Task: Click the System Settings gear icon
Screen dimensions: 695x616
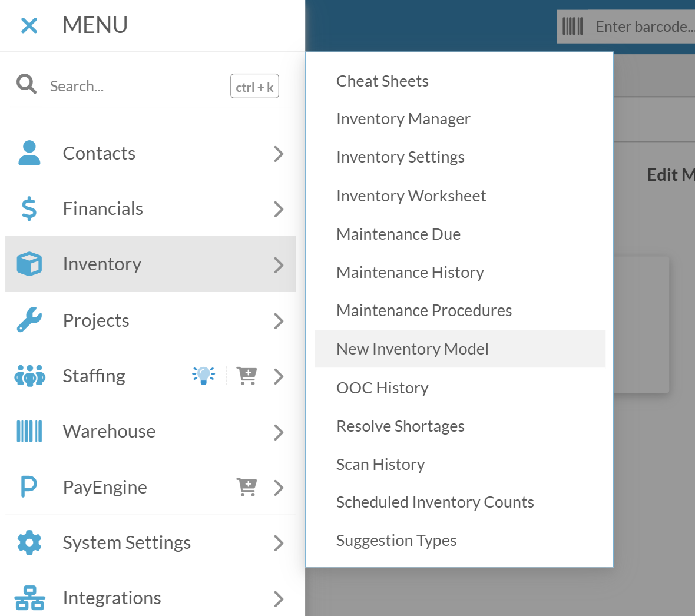Action: pyautogui.click(x=29, y=542)
